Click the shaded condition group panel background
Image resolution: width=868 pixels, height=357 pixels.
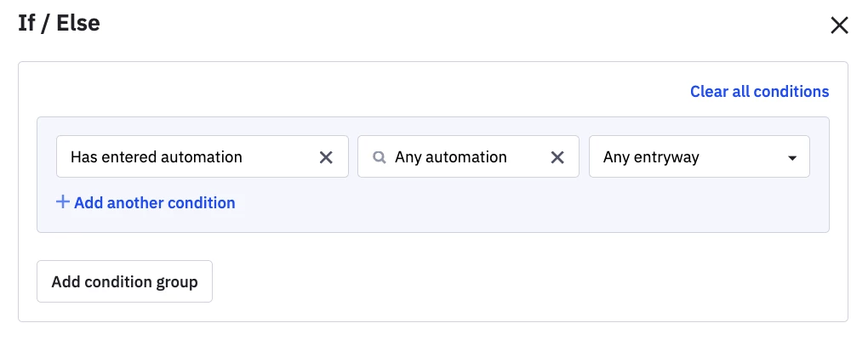tap(511, 209)
